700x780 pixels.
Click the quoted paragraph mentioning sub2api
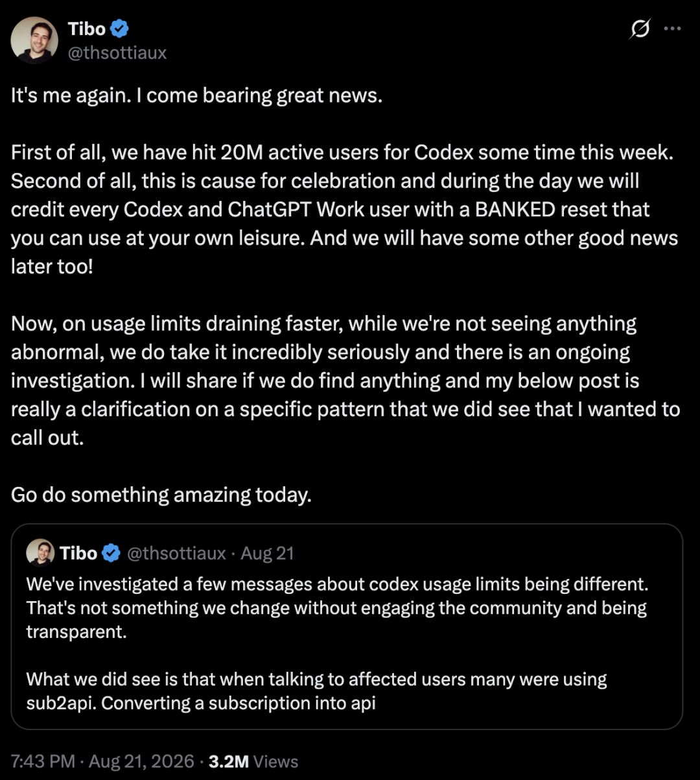point(317,691)
